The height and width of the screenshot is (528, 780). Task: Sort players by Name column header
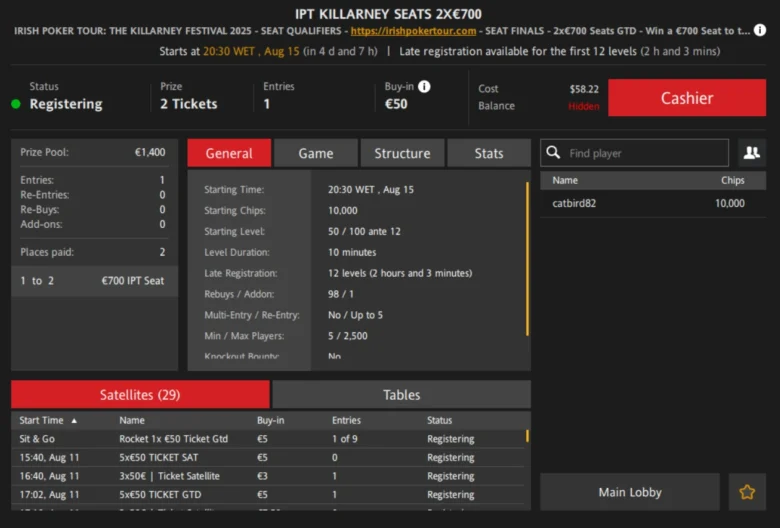click(565, 180)
